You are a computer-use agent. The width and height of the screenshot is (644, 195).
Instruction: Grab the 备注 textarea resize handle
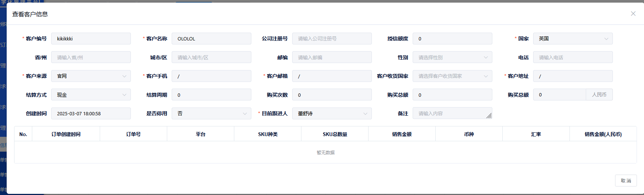pyautogui.click(x=489, y=116)
